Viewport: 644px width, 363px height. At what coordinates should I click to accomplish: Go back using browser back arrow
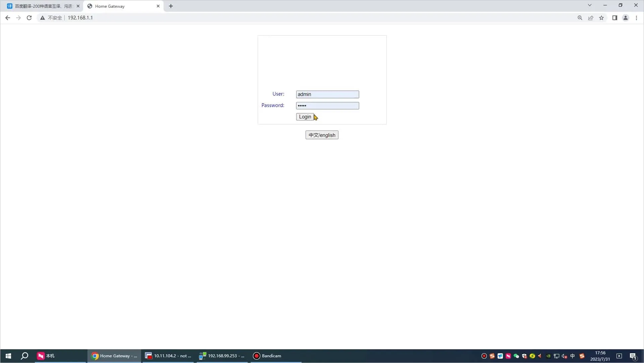coord(8,18)
